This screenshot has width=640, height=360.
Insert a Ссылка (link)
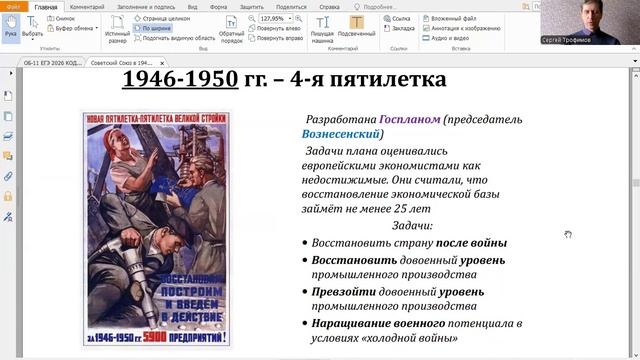tap(397, 18)
